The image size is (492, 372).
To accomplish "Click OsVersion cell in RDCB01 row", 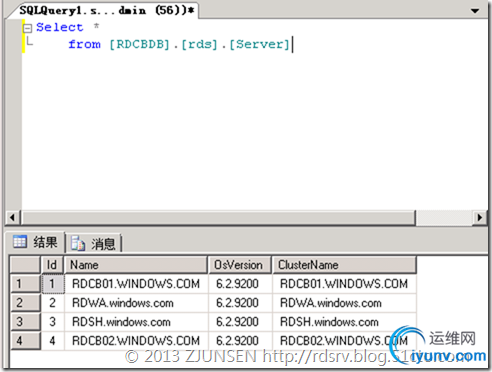I will (240, 284).
